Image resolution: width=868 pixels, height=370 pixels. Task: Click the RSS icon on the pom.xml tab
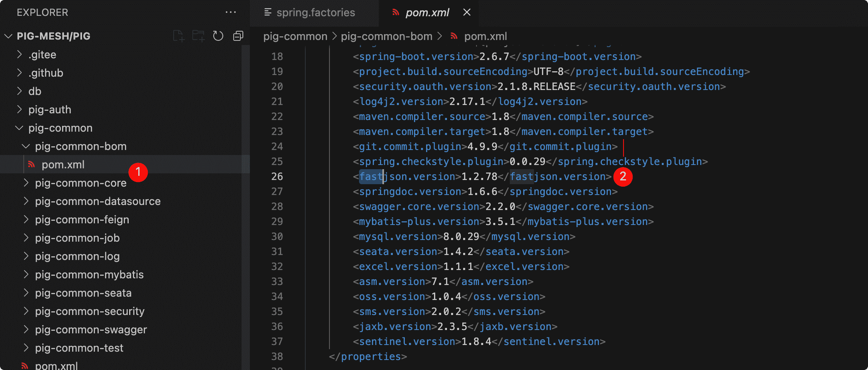(396, 12)
